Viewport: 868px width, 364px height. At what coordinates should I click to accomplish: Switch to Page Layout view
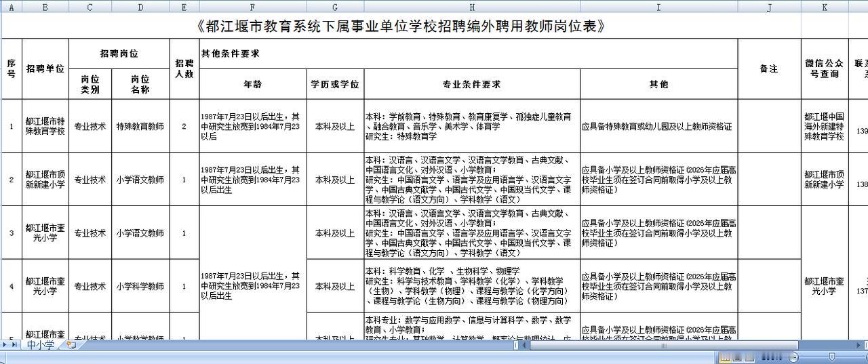(738, 357)
